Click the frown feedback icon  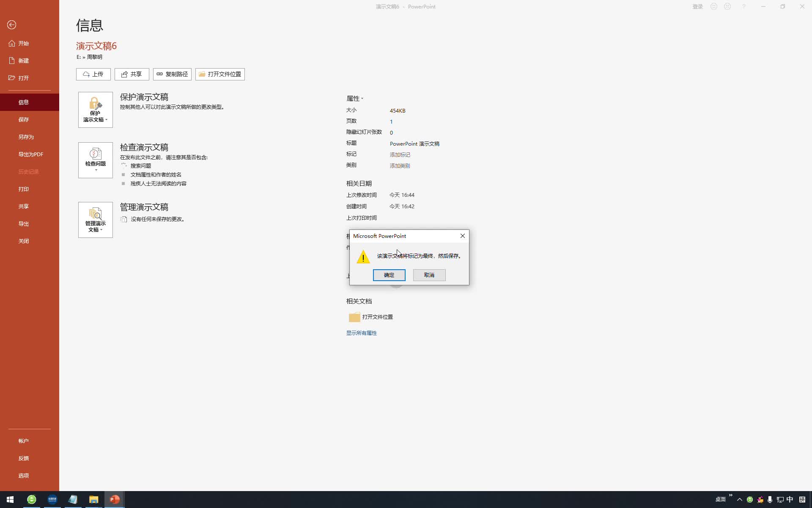pyautogui.click(x=727, y=6)
